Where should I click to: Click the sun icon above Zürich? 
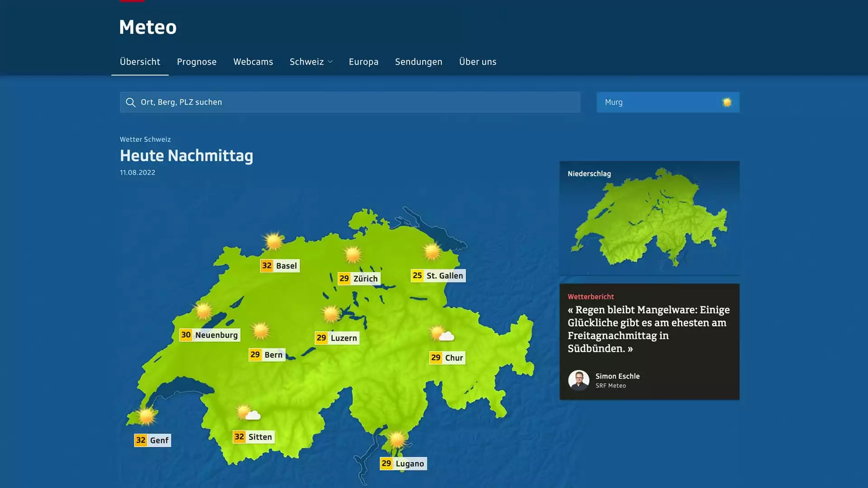(x=353, y=255)
